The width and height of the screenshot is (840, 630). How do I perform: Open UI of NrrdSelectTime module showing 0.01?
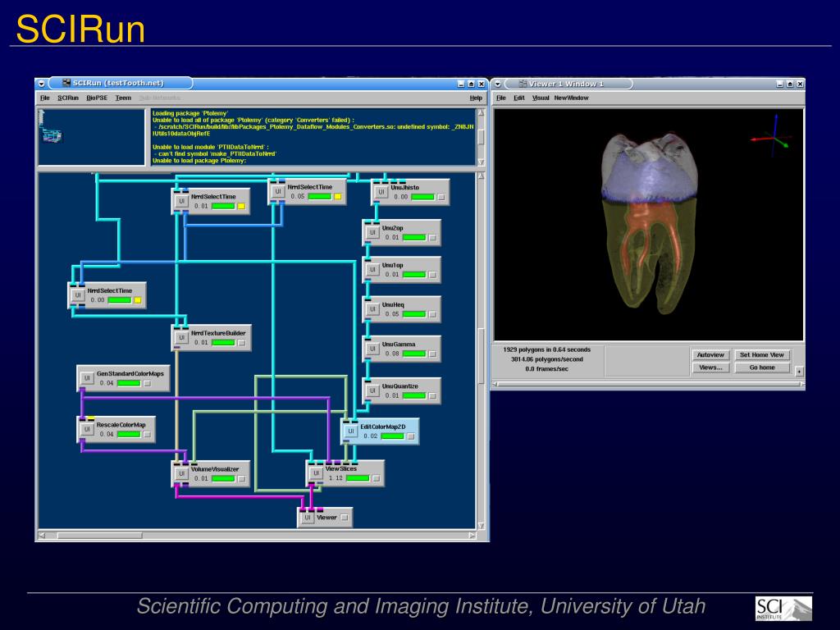181,202
